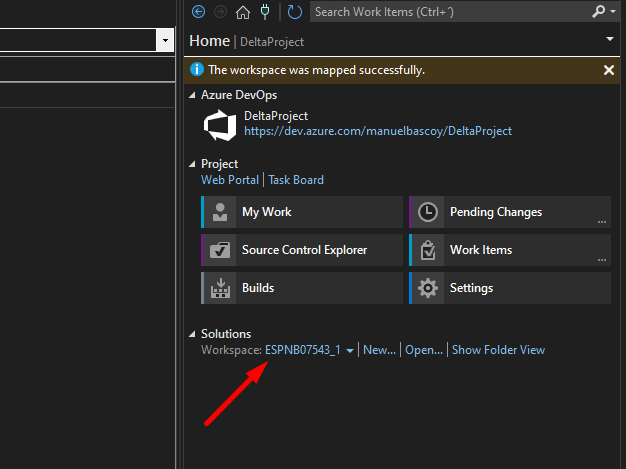Go to Team Explorer Home icon
Image resolution: width=626 pixels, height=469 pixels.
click(x=242, y=12)
